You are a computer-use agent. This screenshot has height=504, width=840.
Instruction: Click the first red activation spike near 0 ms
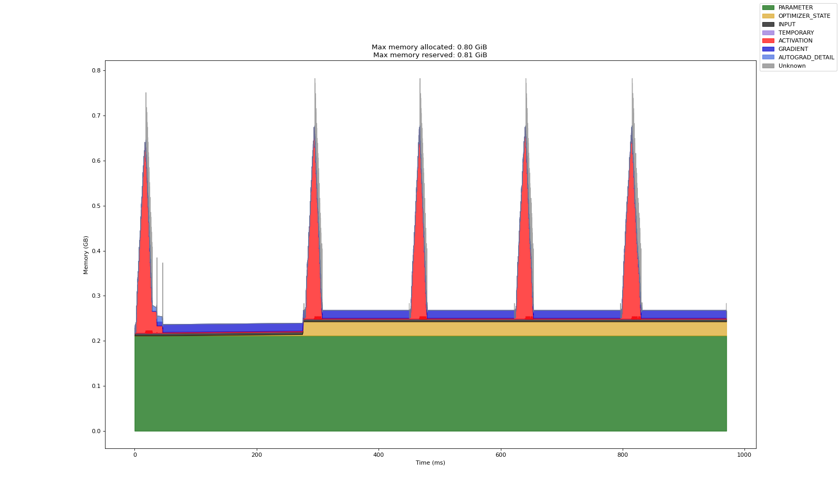144,236
